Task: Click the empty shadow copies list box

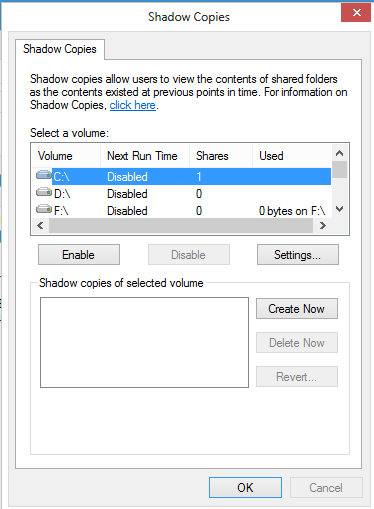Action: [x=144, y=342]
